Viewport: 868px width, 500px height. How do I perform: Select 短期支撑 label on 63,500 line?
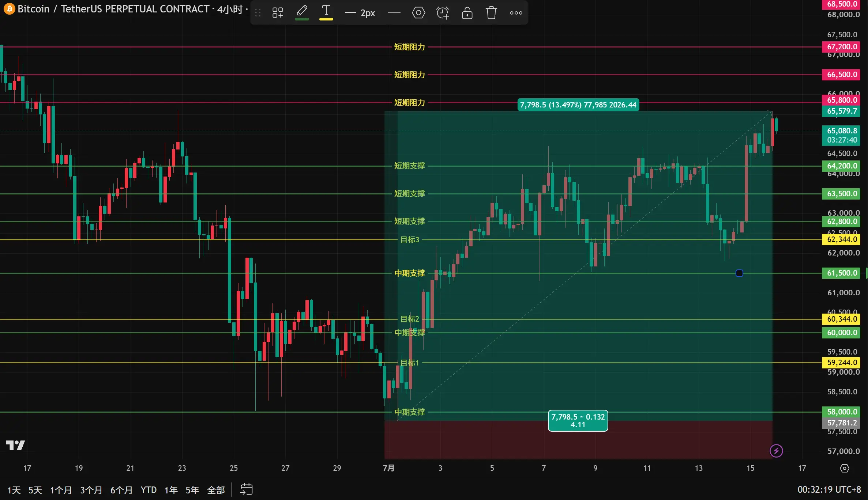410,194
